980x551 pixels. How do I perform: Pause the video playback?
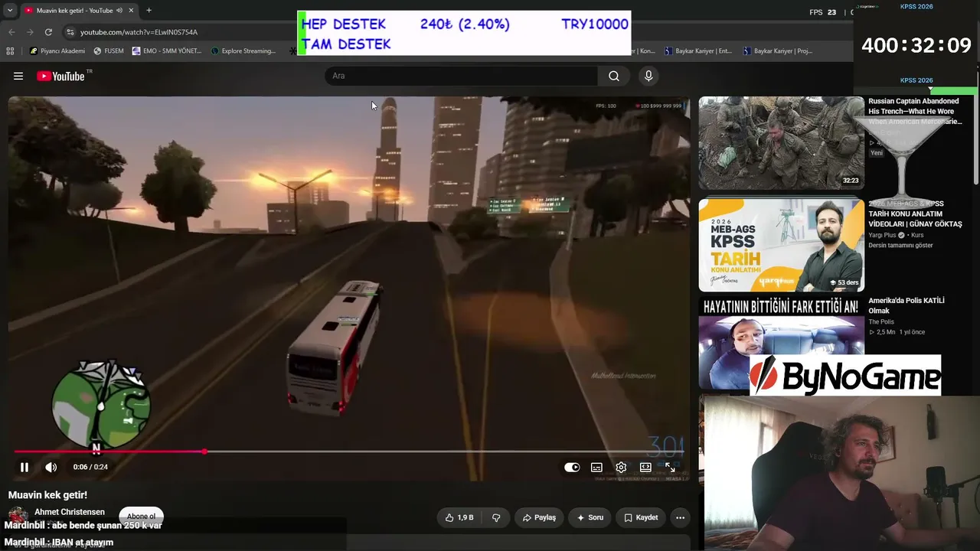(24, 467)
